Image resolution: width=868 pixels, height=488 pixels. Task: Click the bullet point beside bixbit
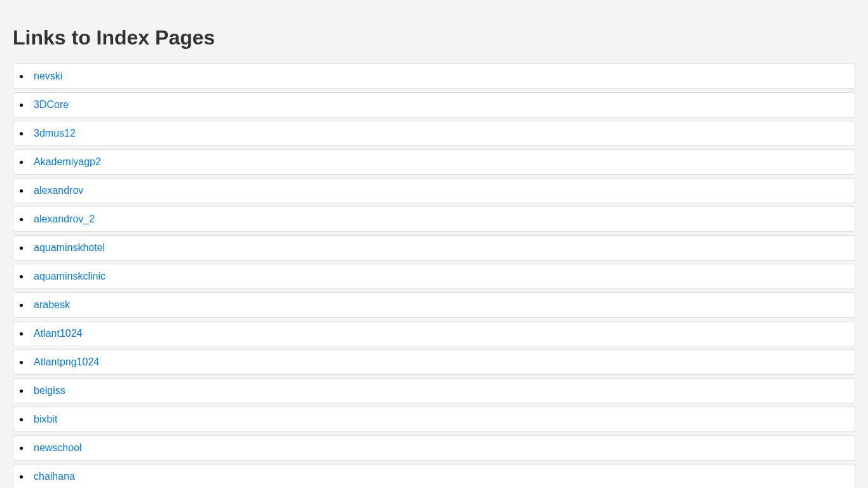coord(22,419)
